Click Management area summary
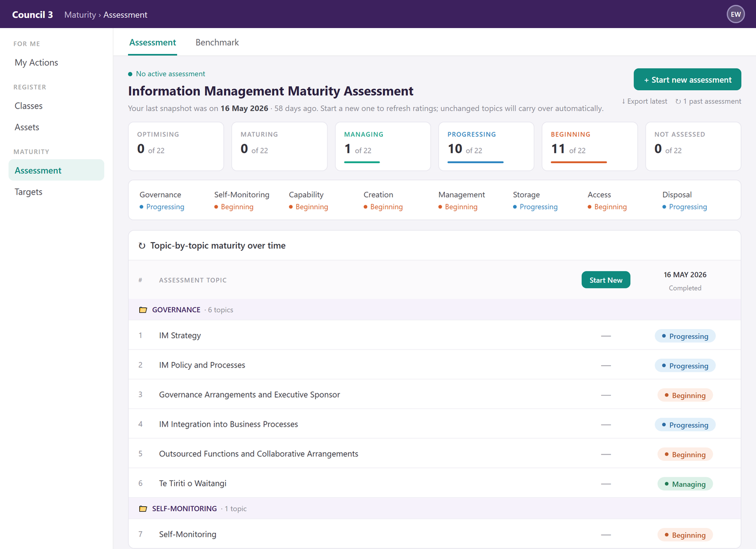The height and width of the screenshot is (549, 756). point(462,200)
